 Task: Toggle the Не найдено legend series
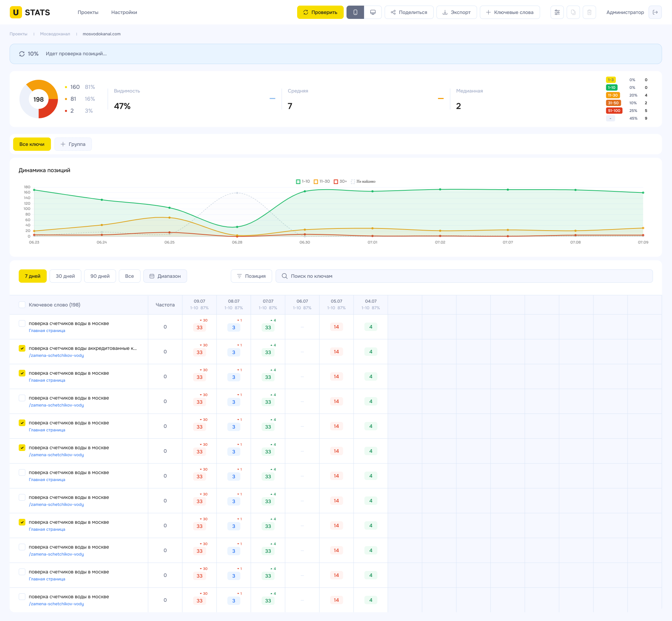363,181
